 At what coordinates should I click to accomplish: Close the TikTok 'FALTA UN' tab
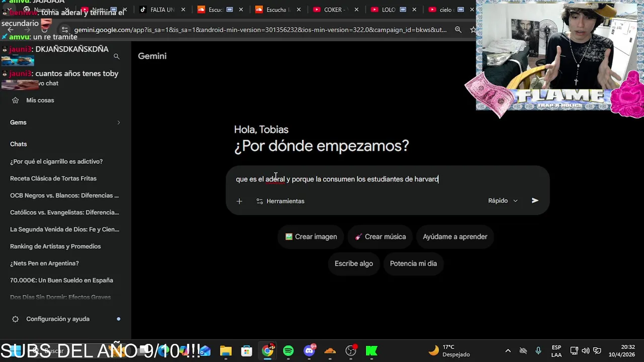click(x=183, y=10)
